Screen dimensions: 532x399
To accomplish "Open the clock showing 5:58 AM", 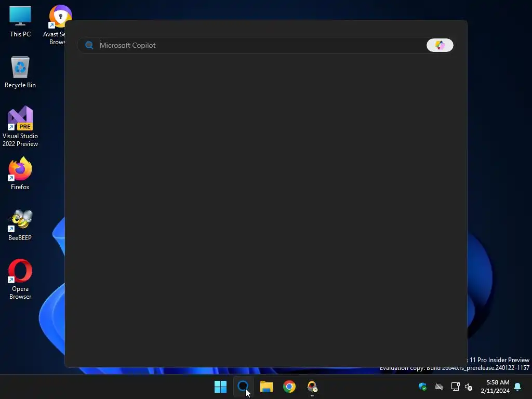I will [495, 387].
